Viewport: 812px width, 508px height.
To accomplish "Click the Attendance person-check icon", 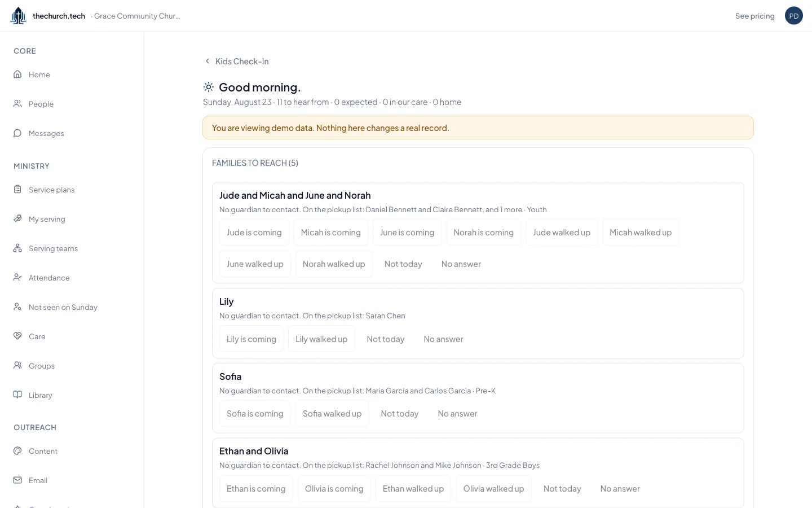I will point(17,277).
